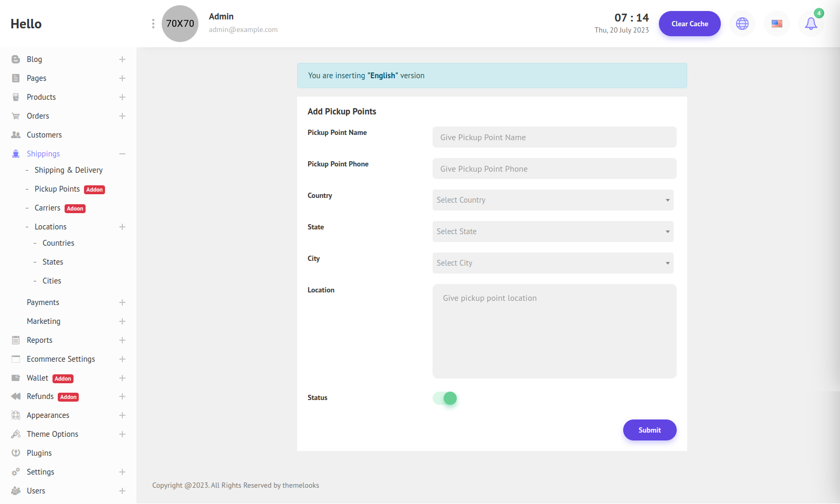Expand the Products menu plus sign
Image resolution: width=840 pixels, height=504 pixels.
(x=122, y=97)
